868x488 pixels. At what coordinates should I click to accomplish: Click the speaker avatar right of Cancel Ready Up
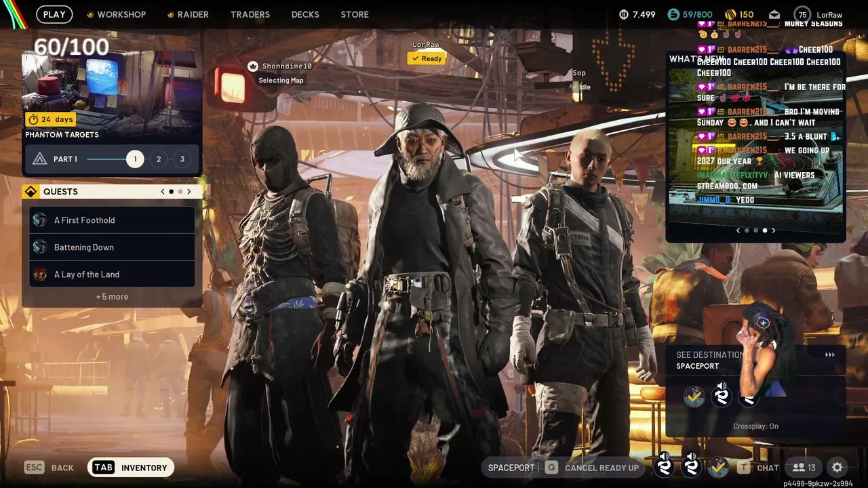[x=665, y=466]
